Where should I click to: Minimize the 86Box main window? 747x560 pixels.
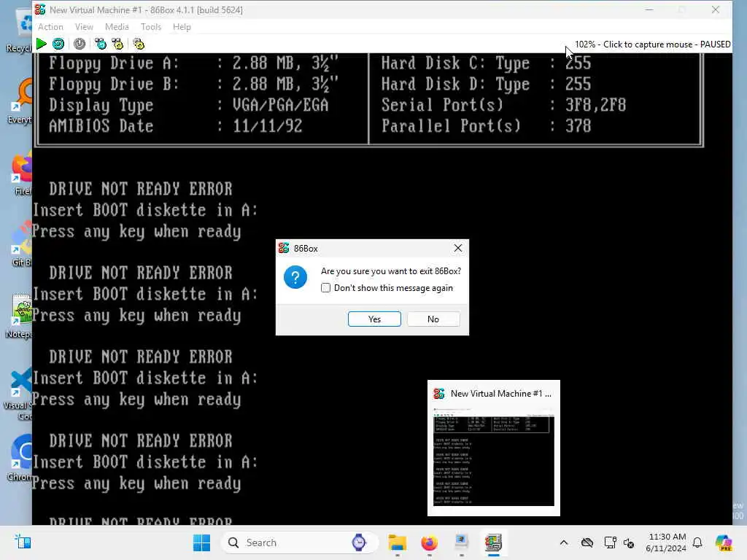[649, 9]
